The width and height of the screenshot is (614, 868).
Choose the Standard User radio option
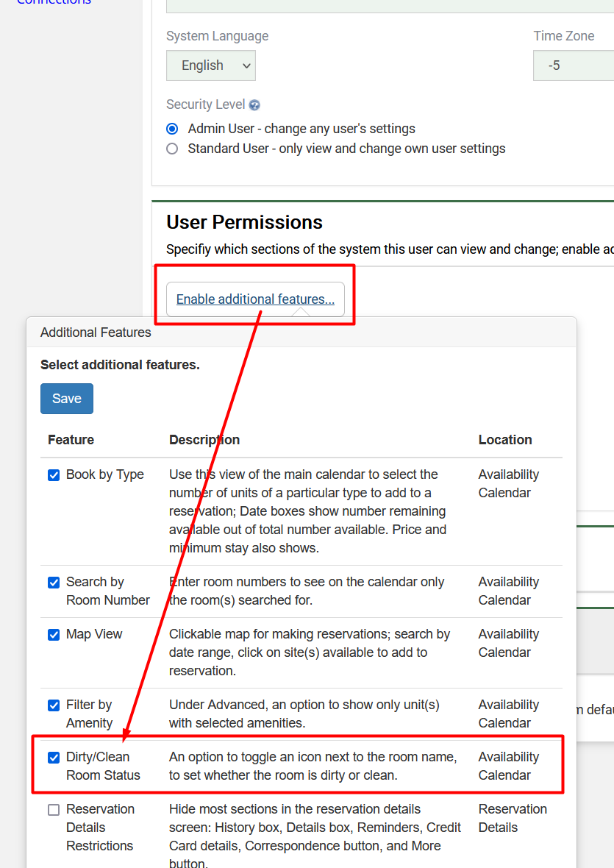(172, 149)
